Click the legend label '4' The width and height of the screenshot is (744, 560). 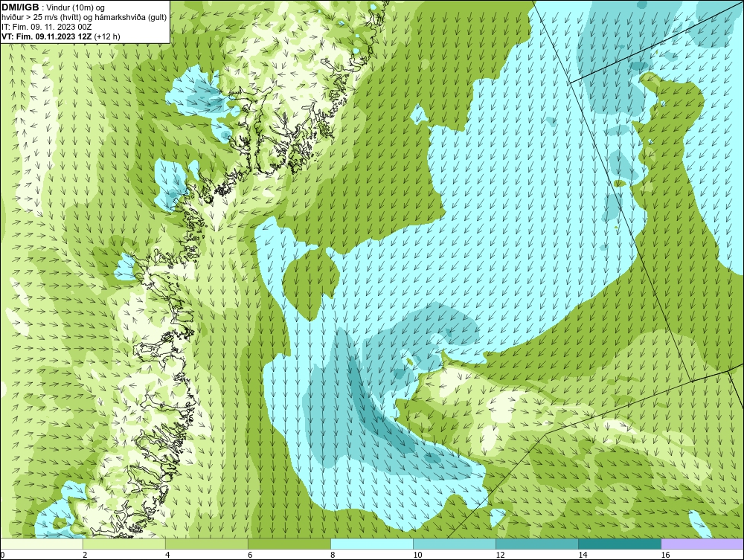click(x=167, y=555)
